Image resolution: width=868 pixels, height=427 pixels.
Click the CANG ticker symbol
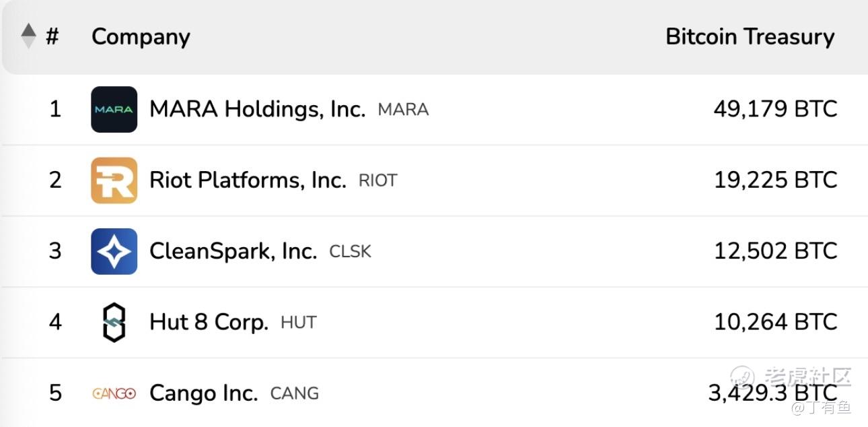pos(294,393)
